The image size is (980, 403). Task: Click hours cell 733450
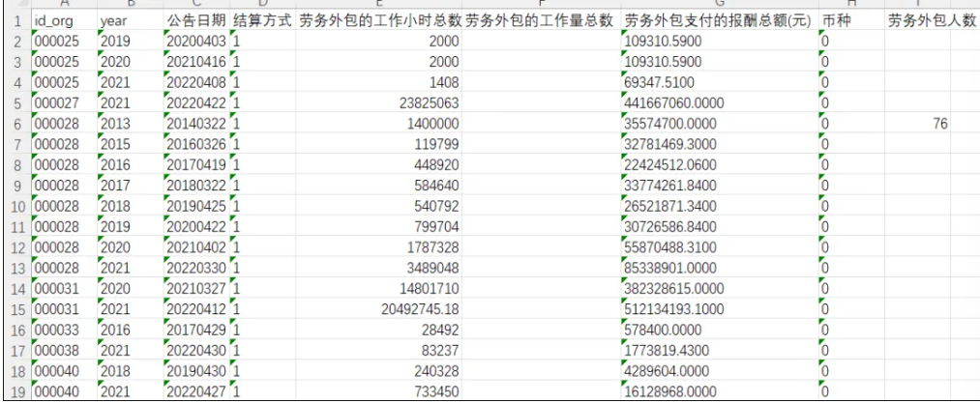point(379,391)
